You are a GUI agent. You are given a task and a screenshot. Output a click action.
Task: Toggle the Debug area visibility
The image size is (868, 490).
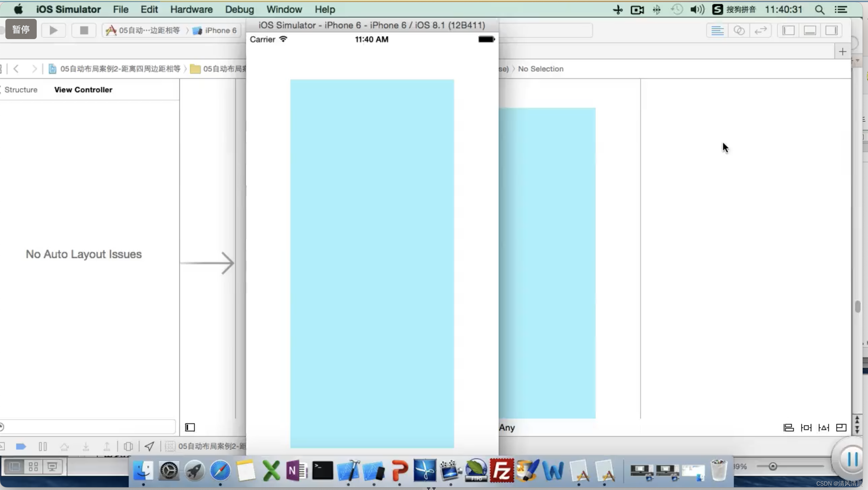810,31
